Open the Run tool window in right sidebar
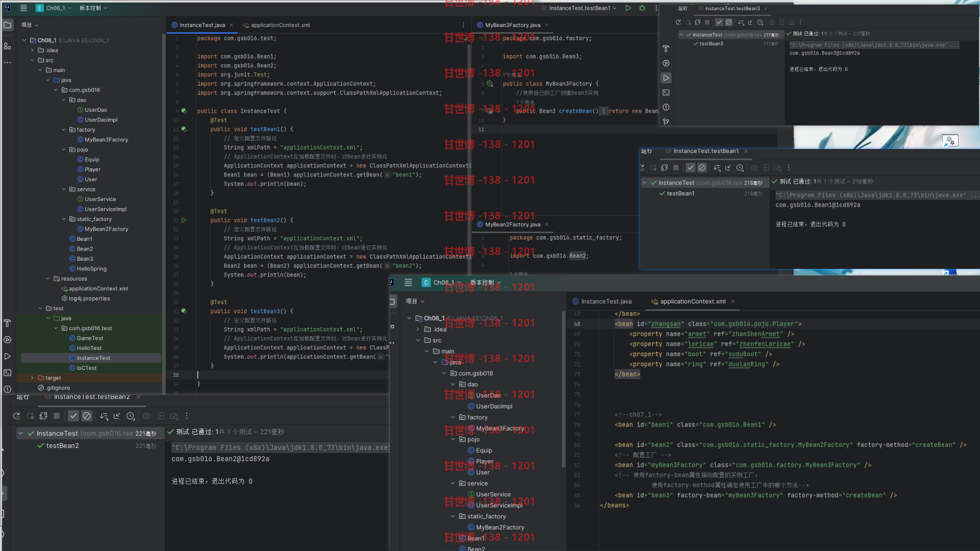This screenshot has width=980, height=551. (x=666, y=78)
